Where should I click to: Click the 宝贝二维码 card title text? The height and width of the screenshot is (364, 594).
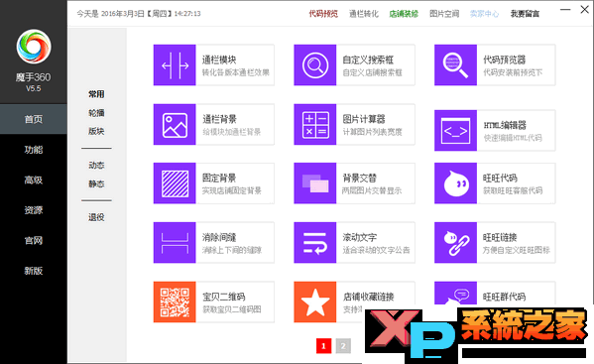pyautogui.click(x=224, y=297)
